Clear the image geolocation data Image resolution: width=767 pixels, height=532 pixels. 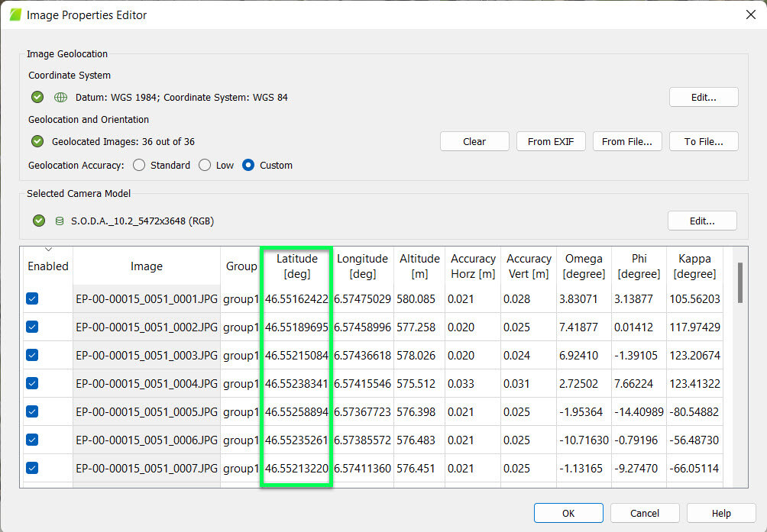click(x=474, y=140)
